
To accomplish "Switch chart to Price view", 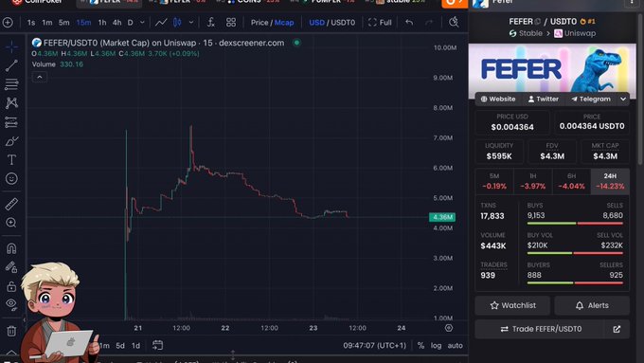I will coord(259,23).
